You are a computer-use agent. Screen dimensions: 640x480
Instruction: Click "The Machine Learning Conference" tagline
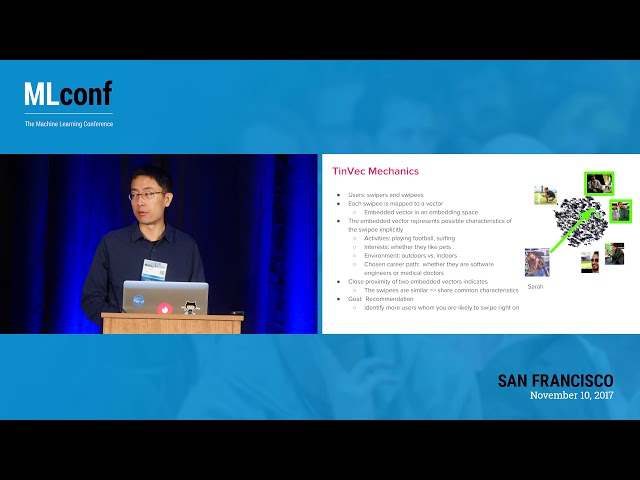click(x=69, y=124)
